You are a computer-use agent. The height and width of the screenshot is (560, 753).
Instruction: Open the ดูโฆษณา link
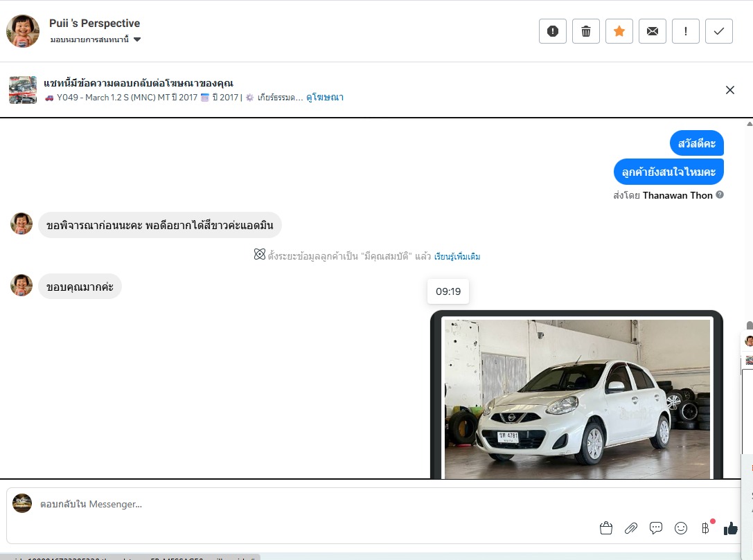[x=325, y=98]
